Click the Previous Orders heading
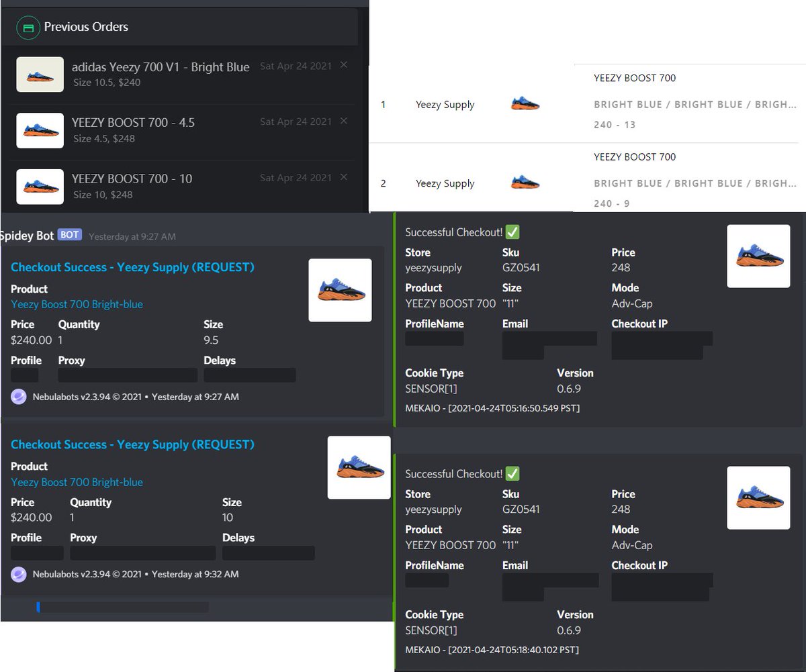Viewport: 806px width, 672px height. [x=86, y=27]
